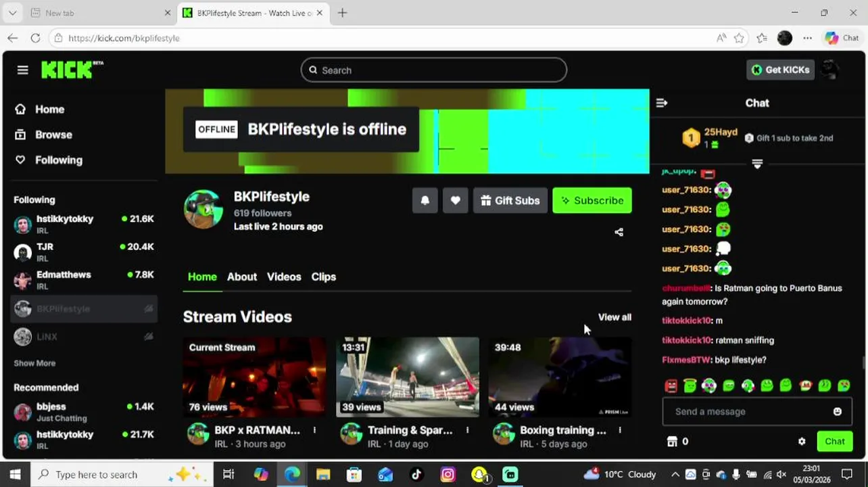The width and height of the screenshot is (868, 487).
Task: Open options for BKP x RATMAN video
Action: click(314, 430)
